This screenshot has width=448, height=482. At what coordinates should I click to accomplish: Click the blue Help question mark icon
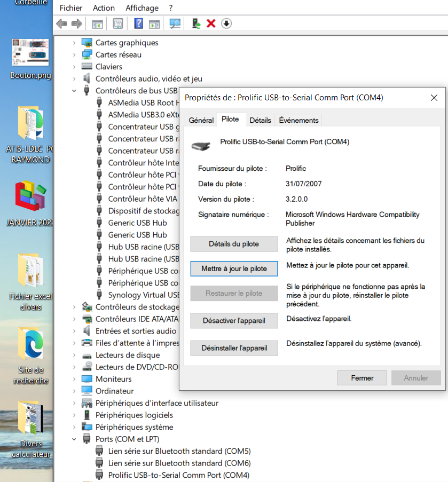(x=139, y=23)
